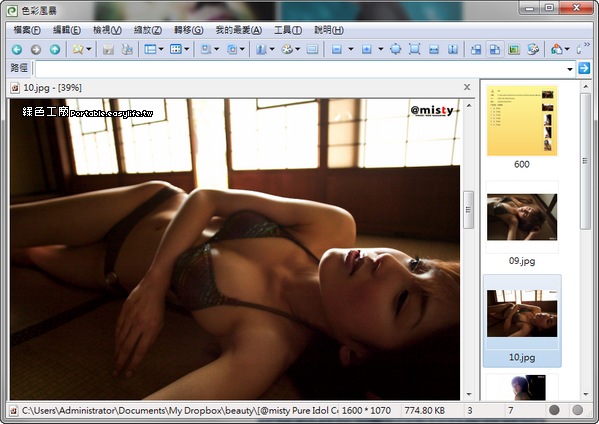Open the thumbnail grid view dropdown arrow
The image size is (599, 424).
[x=186, y=49]
